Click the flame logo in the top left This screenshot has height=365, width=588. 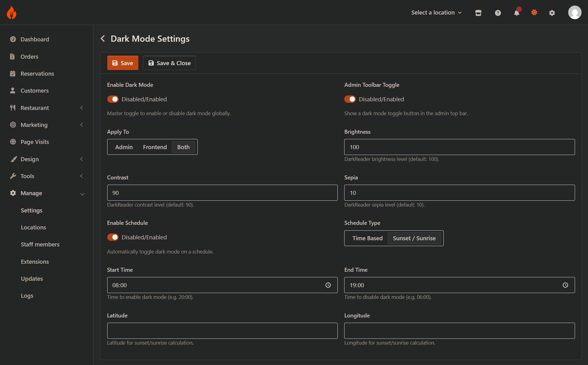(x=11, y=12)
